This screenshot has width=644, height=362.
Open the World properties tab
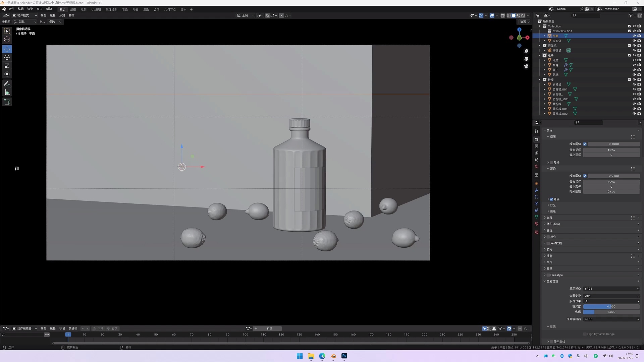pos(536,167)
